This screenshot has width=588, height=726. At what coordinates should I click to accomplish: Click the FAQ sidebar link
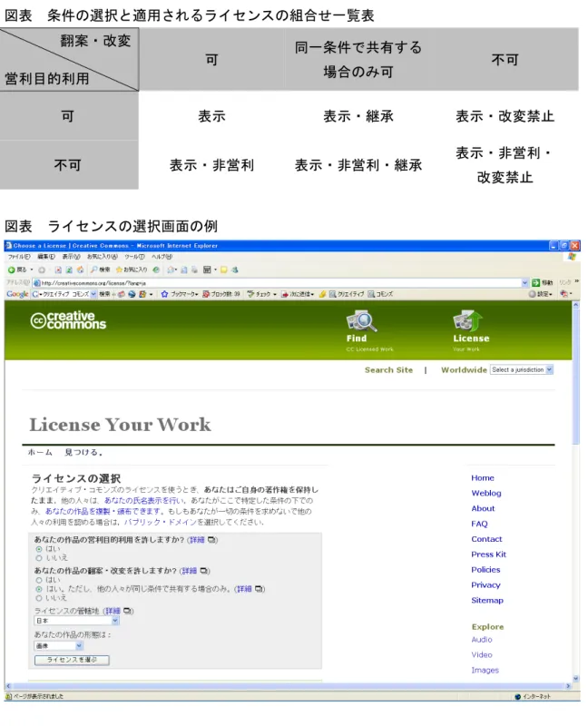point(479,524)
